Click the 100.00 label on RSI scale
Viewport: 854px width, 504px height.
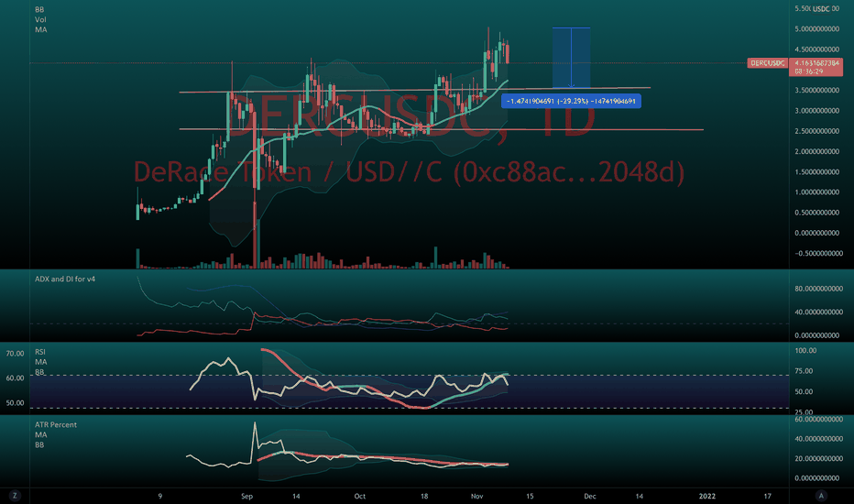[x=805, y=350]
